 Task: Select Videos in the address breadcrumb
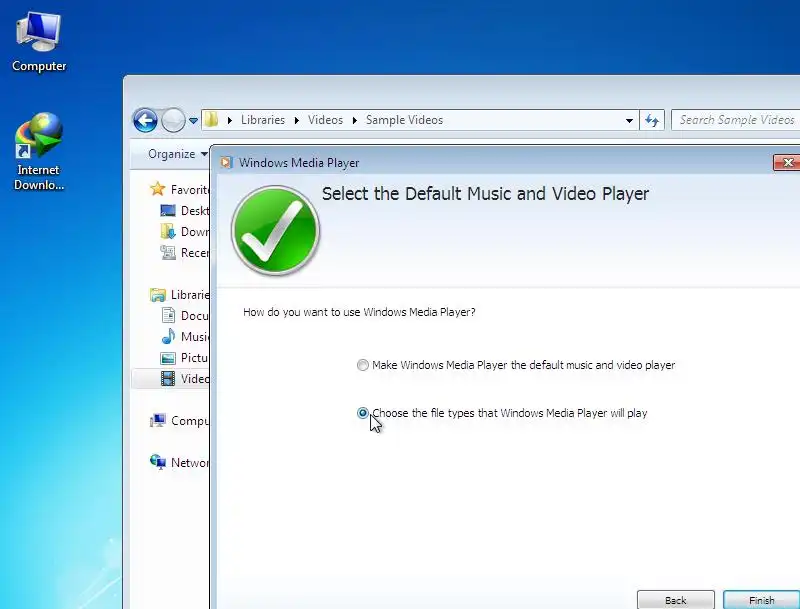click(x=325, y=120)
